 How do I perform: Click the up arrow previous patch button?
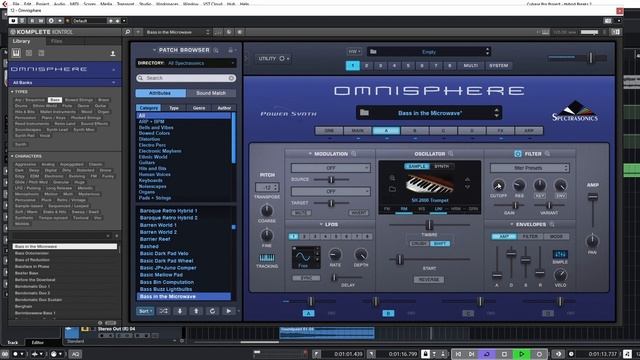[196, 311]
